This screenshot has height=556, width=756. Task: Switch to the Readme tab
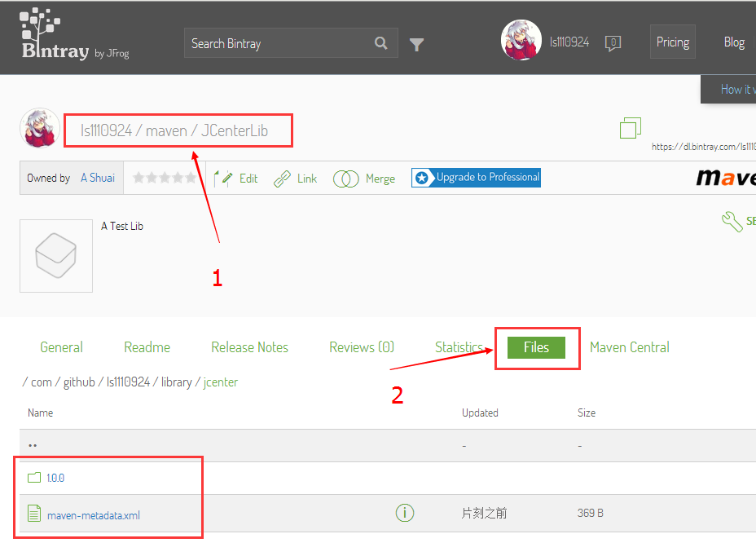[147, 347]
